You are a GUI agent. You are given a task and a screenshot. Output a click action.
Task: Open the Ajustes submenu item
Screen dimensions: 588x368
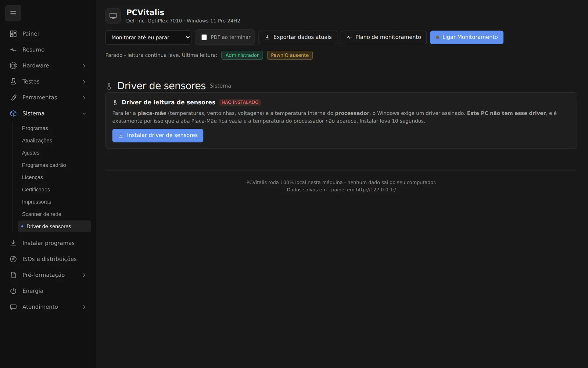[54, 153]
